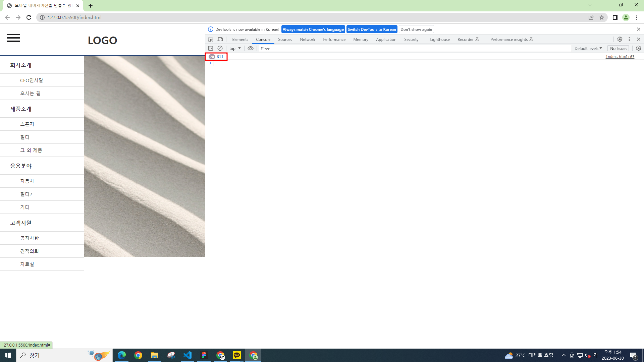Viewport: 644px width, 362px height.
Task: Click the hamburger menu icon
Action: [13, 38]
